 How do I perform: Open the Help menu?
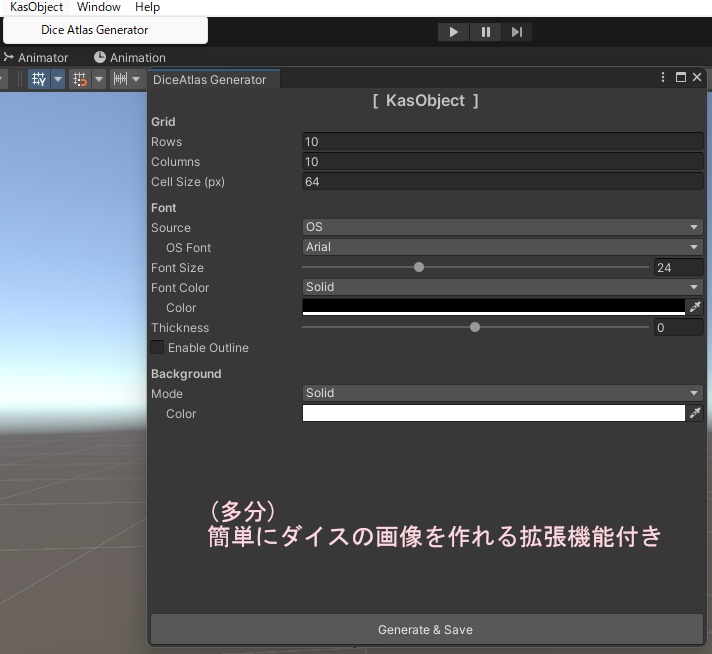pyautogui.click(x=147, y=7)
